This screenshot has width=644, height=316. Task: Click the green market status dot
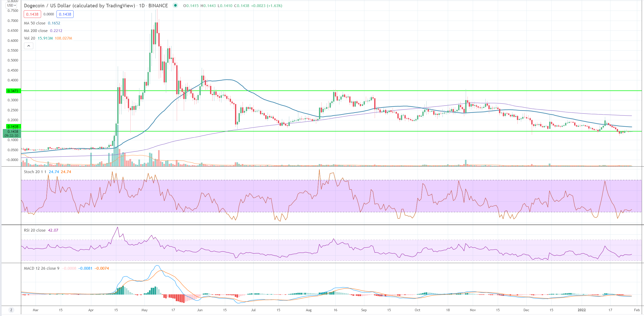click(175, 5)
